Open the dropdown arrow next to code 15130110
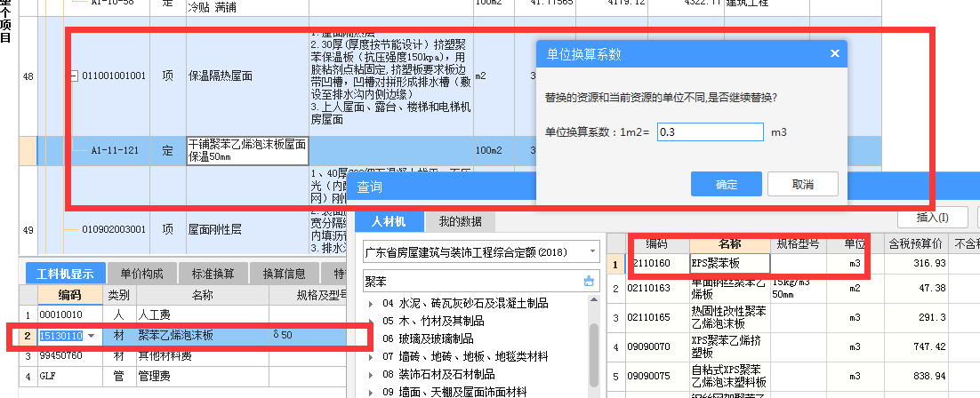Viewport: 980px width, 398px height. click(x=92, y=336)
